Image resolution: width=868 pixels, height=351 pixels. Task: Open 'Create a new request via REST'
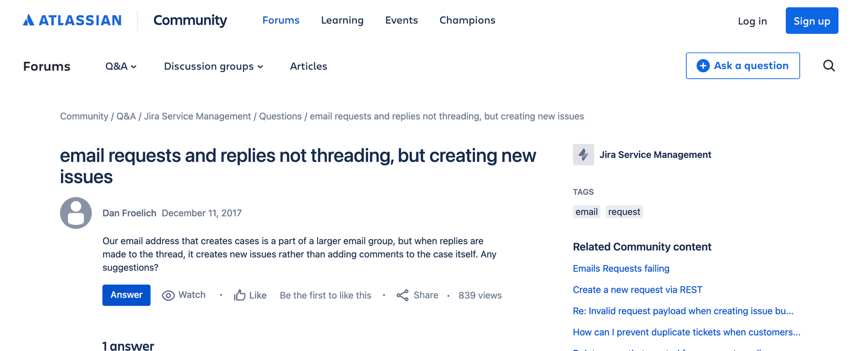click(637, 289)
